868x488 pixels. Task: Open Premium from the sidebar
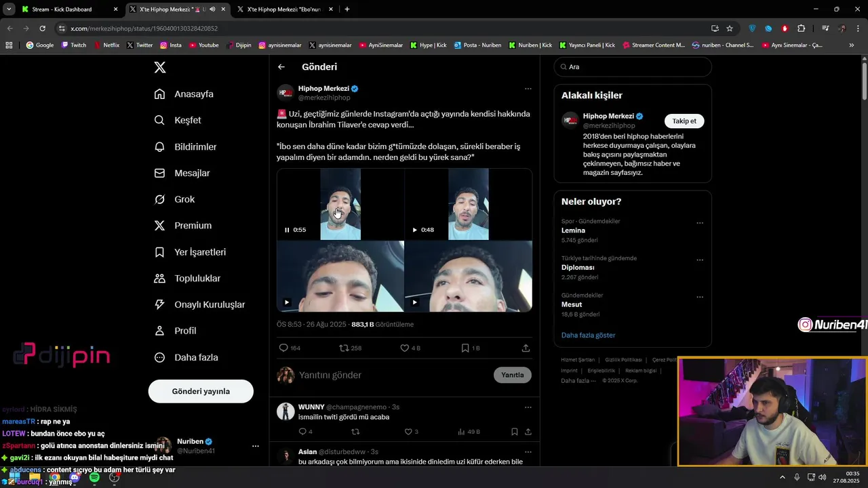[x=183, y=226]
